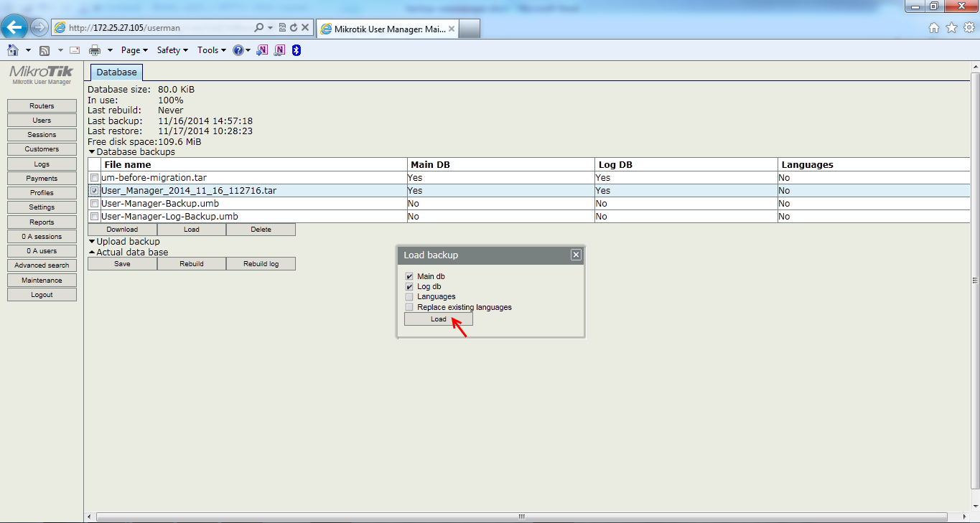Enable the Languages checkbox in Load backup
980x523 pixels.
(x=409, y=296)
